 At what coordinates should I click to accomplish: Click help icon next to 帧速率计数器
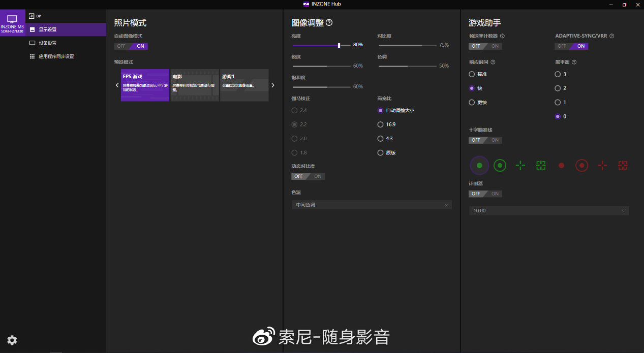502,36
